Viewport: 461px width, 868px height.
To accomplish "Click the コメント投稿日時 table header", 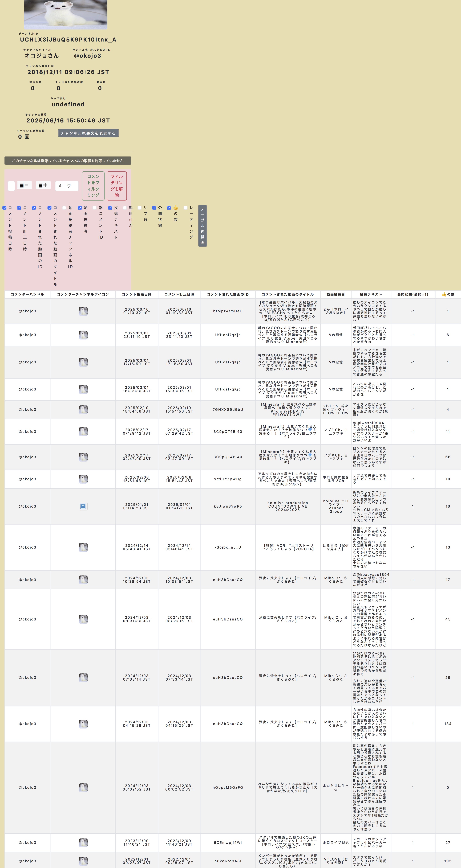I will point(137,294).
